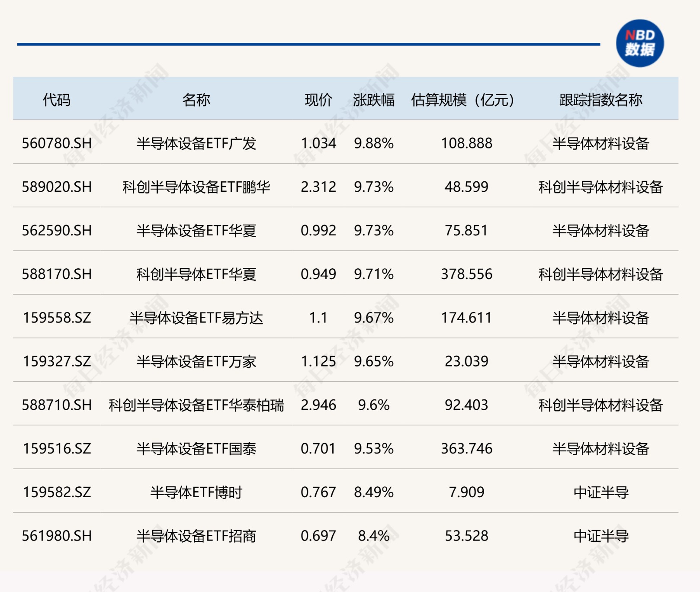Select code 159327.SZ
Image resolution: width=700 pixels, height=592 pixels.
[57, 361]
